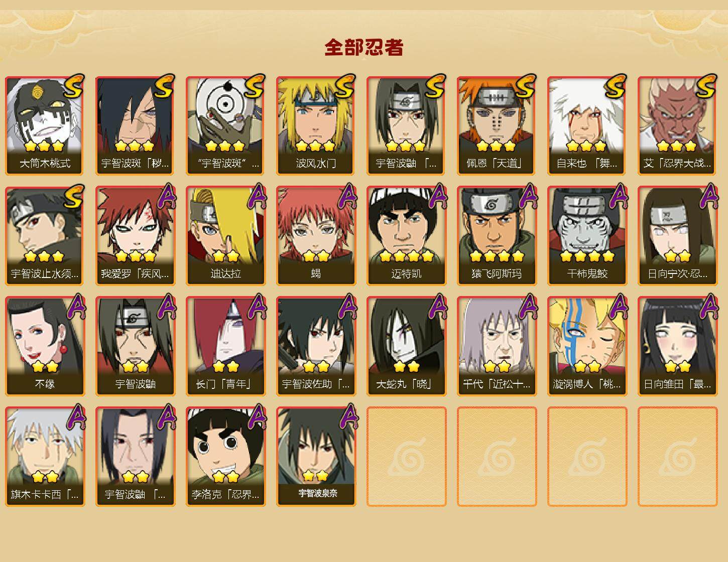
Task: Select the 大筒木桃式 ninja card
Action: [45, 125]
